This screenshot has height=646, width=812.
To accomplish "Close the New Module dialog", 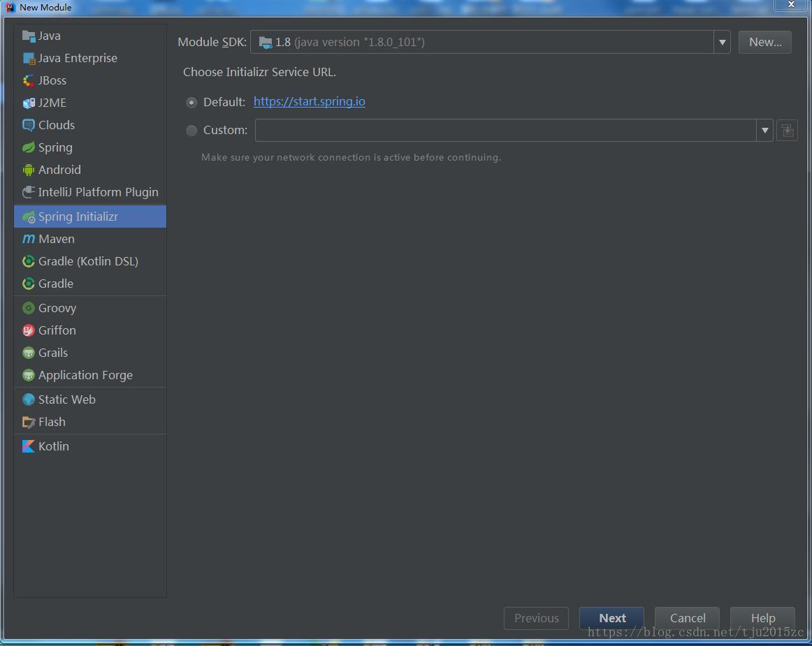I will click(791, 5).
